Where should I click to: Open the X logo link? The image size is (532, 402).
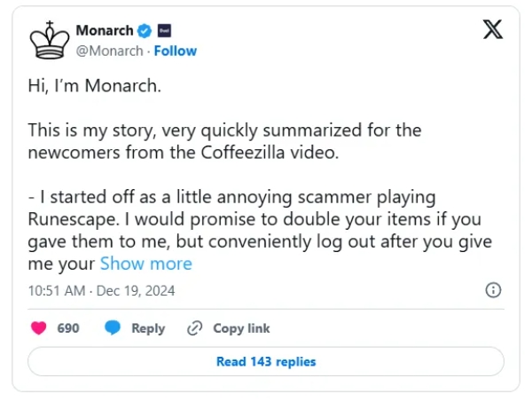pyautogui.click(x=492, y=30)
